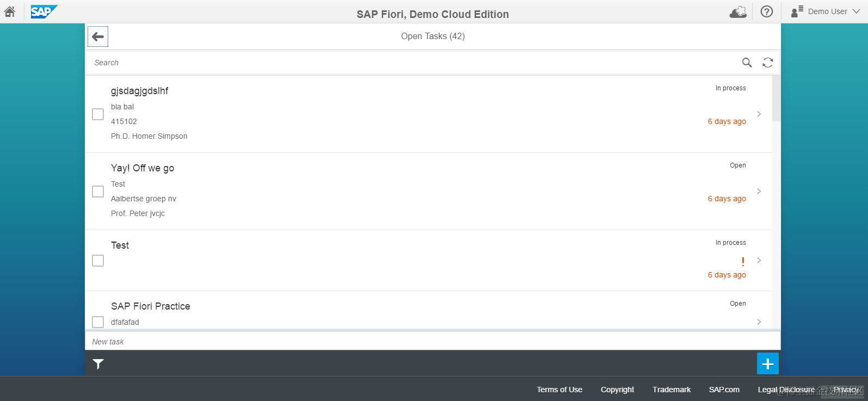Viewport: 868px width, 401px height.
Task: Open gjsdagjgdslhf details via chevron
Action: click(x=759, y=114)
